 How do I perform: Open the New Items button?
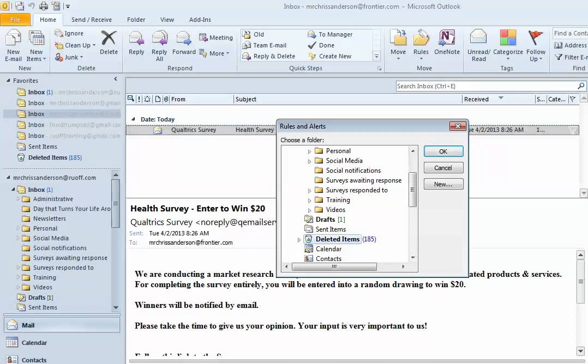click(36, 45)
